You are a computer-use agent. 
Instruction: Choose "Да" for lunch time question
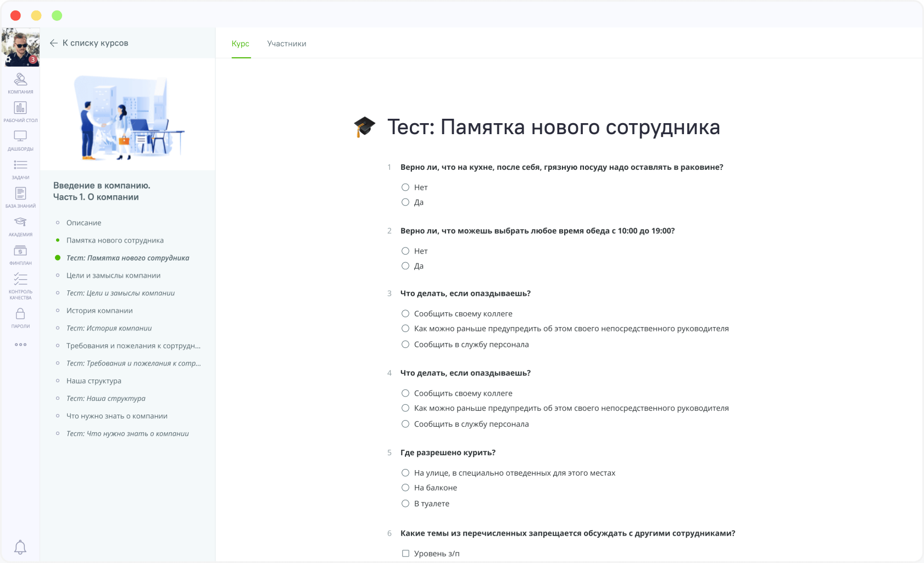[405, 266]
